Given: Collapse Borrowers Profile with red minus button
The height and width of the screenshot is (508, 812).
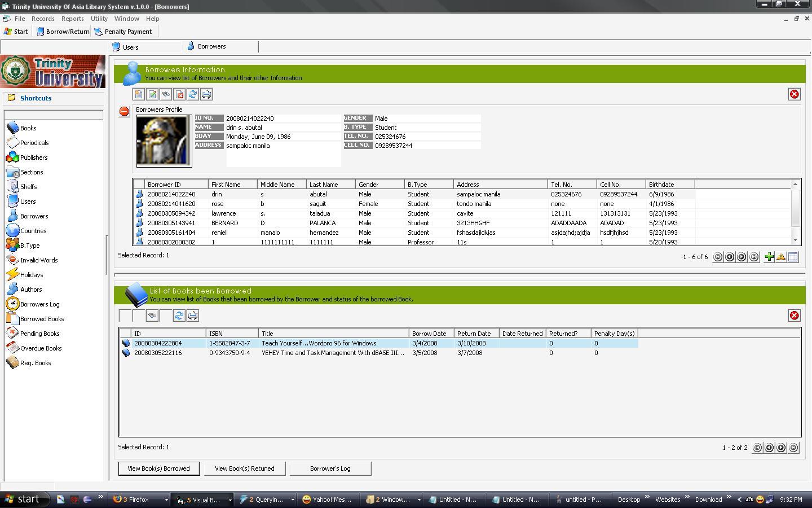Looking at the screenshot, I should (x=124, y=111).
